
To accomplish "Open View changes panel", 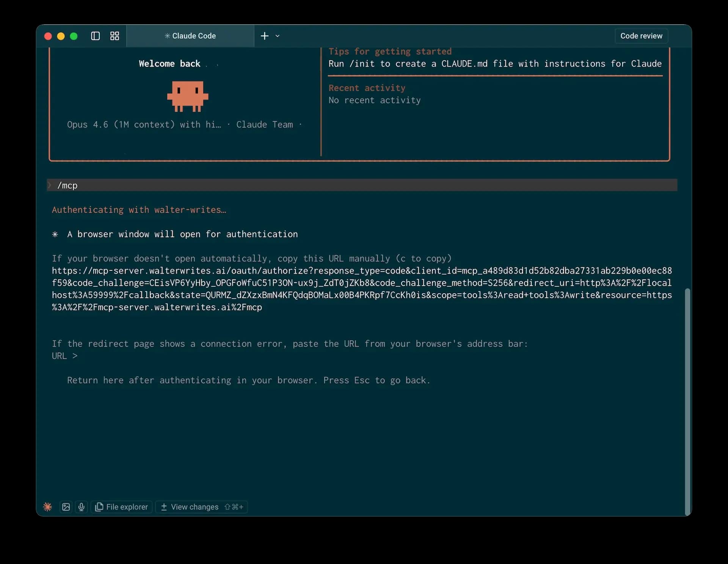I will tap(201, 507).
